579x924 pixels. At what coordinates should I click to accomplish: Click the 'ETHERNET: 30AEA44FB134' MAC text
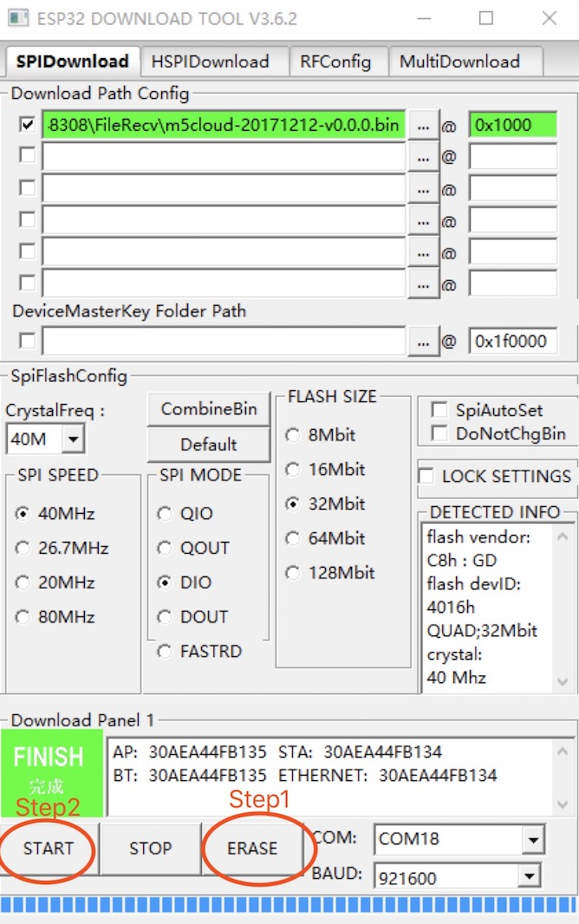(x=387, y=775)
